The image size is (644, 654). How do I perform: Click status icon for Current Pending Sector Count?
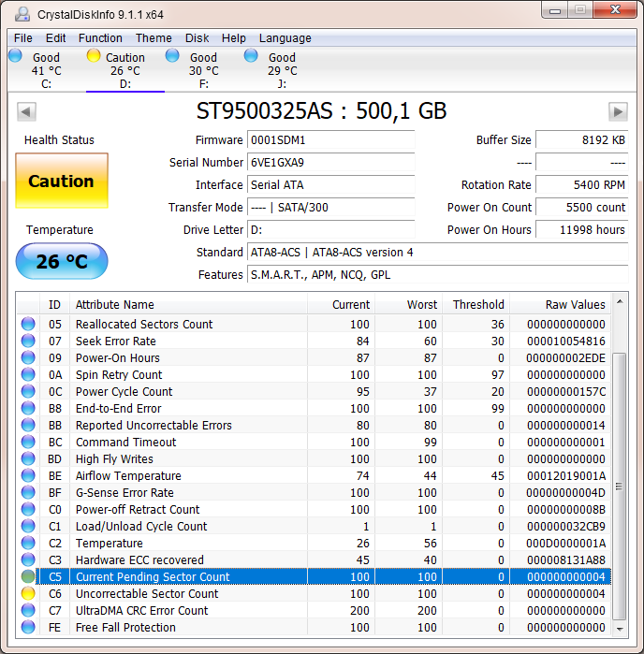click(x=28, y=576)
